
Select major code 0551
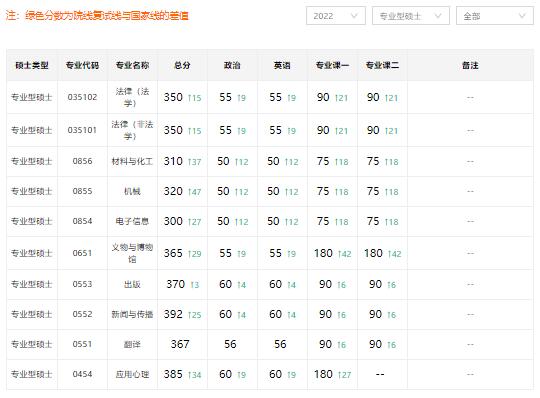coord(82,344)
